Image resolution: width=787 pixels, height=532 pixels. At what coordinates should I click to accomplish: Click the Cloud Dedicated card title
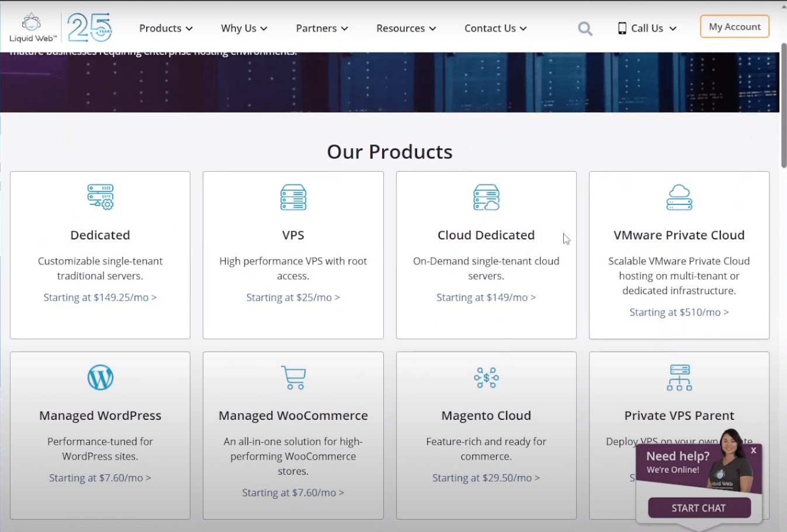click(486, 235)
